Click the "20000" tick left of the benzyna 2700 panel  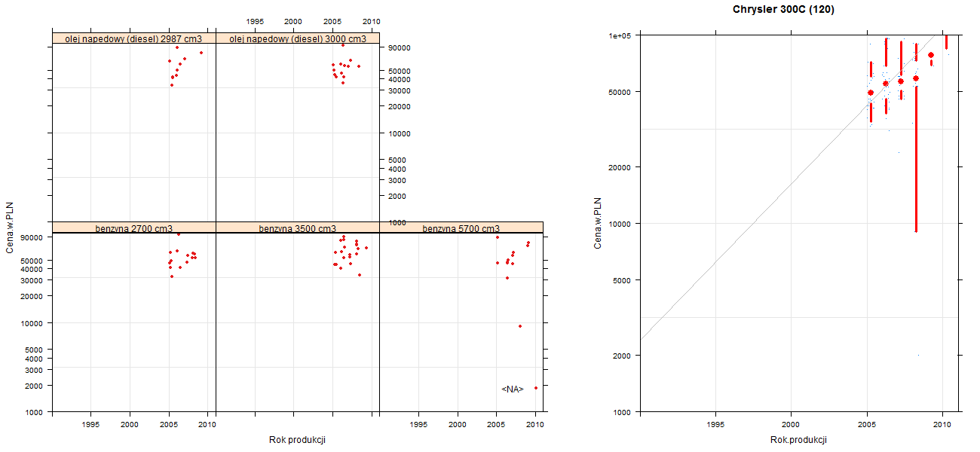(x=33, y=296)
